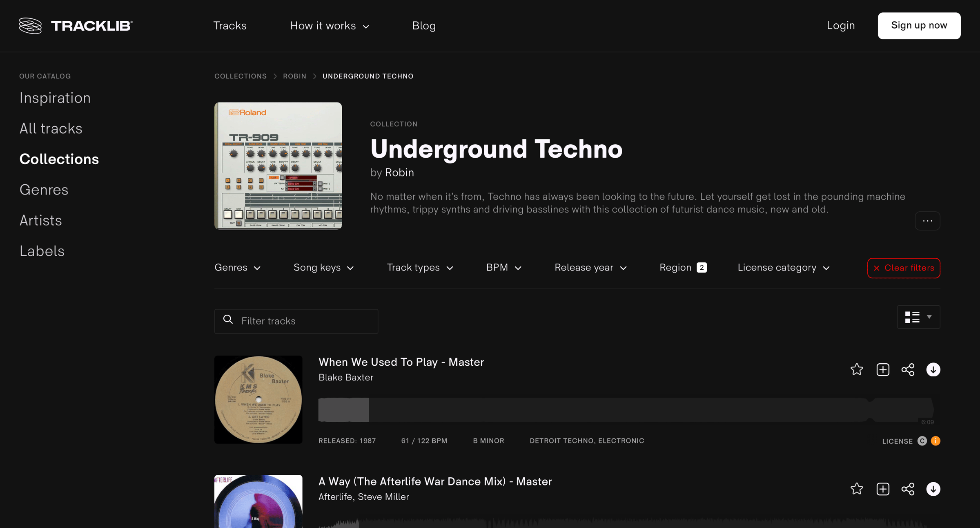Image resolution: width=980 pixels, height=528 pixels.
Task: Open the list view mode dropdown
Action: [x=918, y=317]
